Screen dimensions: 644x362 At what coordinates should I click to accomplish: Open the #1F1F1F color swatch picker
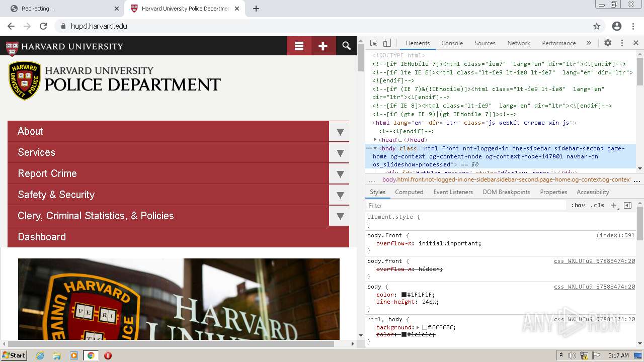pos(404,295)
